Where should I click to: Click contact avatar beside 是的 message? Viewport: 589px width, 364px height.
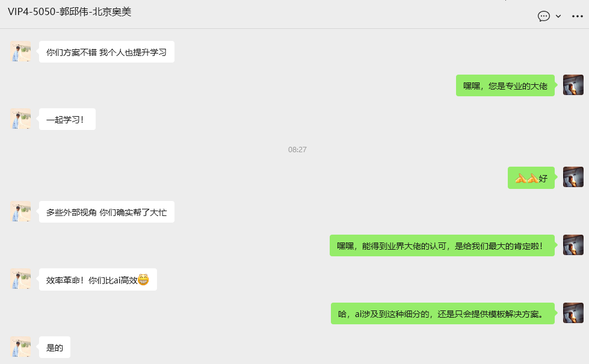pyautogui.click(x=20, y=347)
